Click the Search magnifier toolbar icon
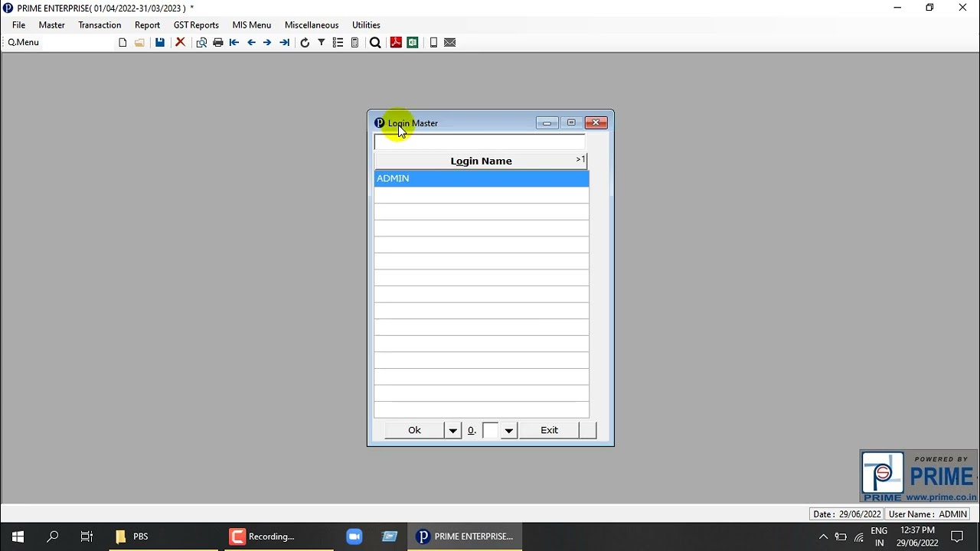980x551 pixels. pyautogui.click(x=375, y=43)
